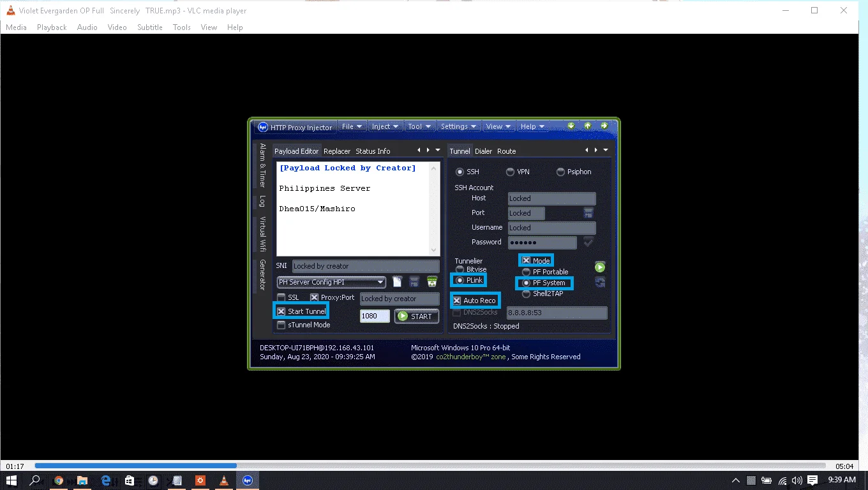Viewport: 868px width, 490px height.
Task: Click the orange gear app in the taskbar
Action: 200,480
